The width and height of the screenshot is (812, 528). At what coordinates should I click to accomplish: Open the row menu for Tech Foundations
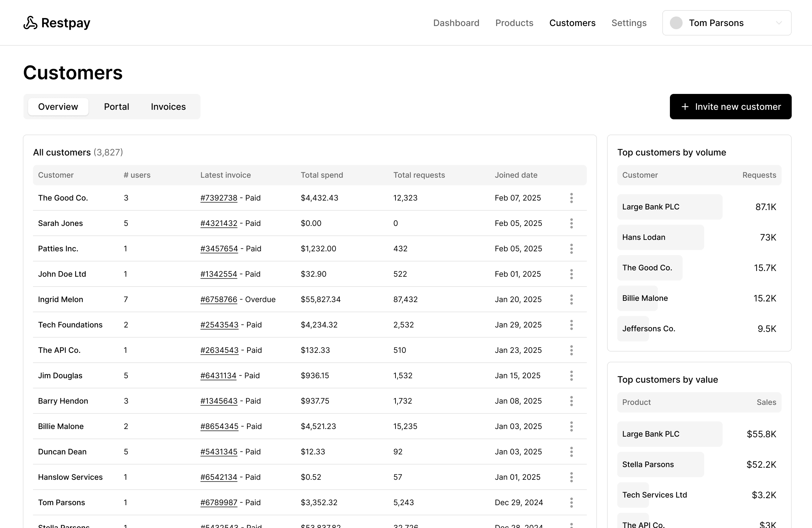point(571,325)
